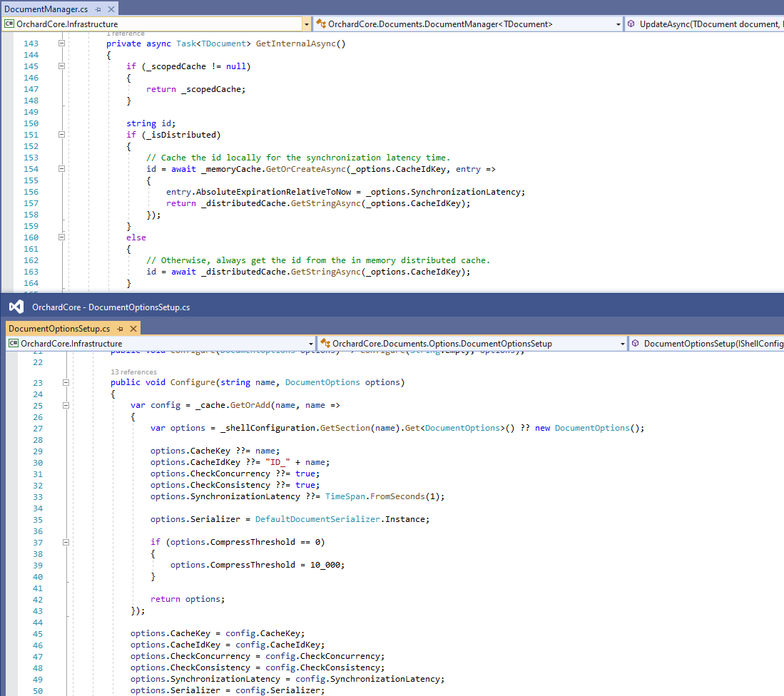The width and height of the screenshot is (784, 696).
Task: Pin the DocumentOptionsSetup.cs tab
Action: point(120,329)
